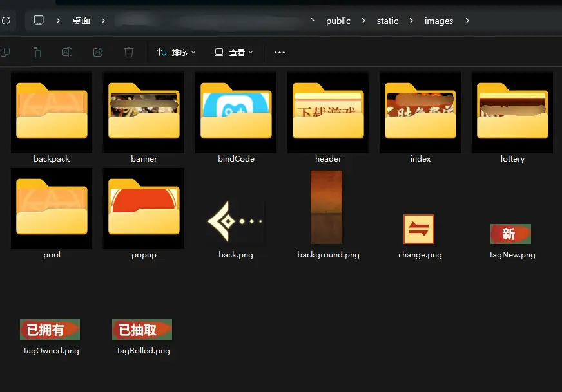Click the delete trash icon
The height and width of the screenshot is (392, 562).
tap(129, 52)
